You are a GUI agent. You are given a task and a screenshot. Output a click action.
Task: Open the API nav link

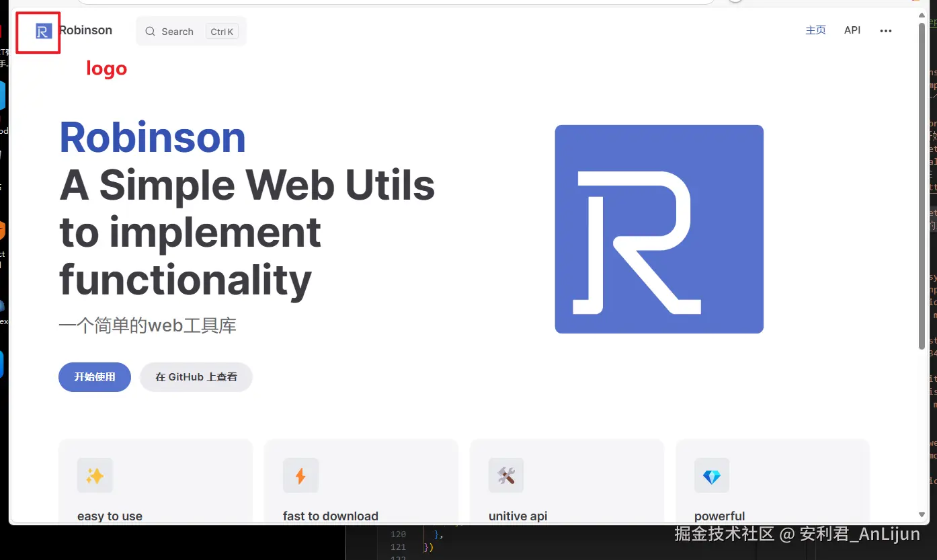pyautogui.click(x=852, y=30)
